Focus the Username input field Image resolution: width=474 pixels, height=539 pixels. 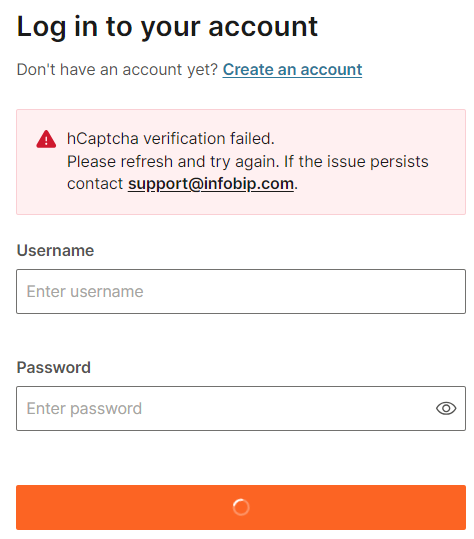pyautogui.click(x=241, y=292)
